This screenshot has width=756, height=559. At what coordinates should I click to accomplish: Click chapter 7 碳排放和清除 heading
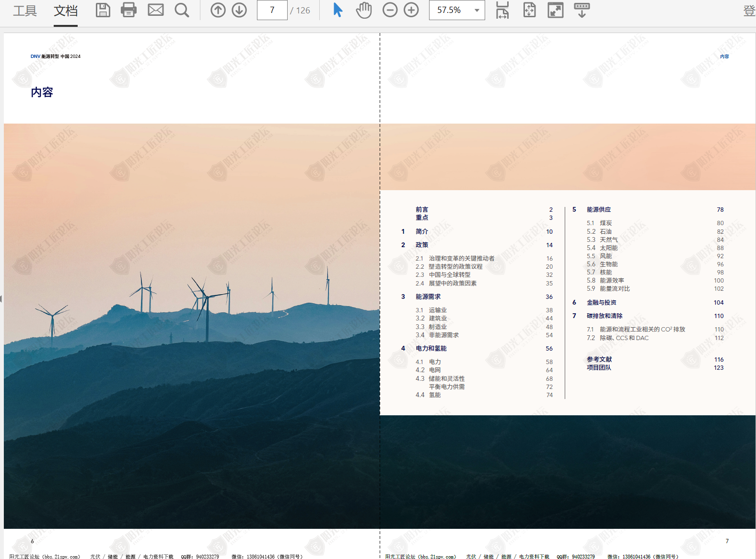point(605,316)
